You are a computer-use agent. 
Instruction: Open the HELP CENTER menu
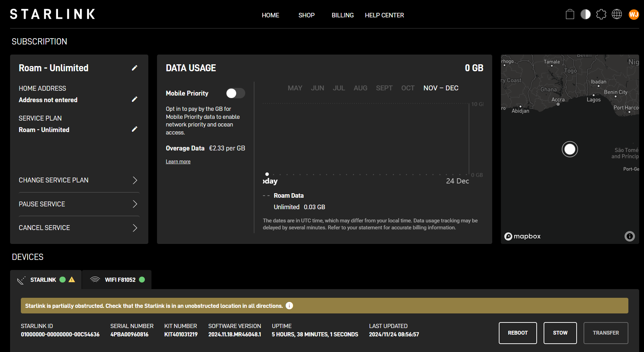[x=384, y=15]
